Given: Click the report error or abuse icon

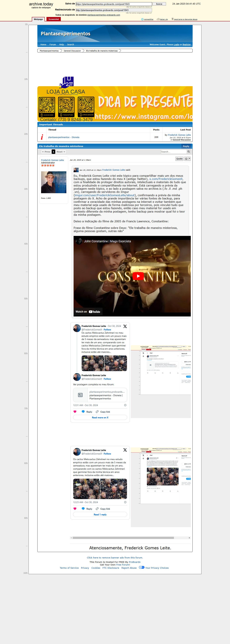Looking at the screenshot, I should pyautogui.click(x=172, y=19).
